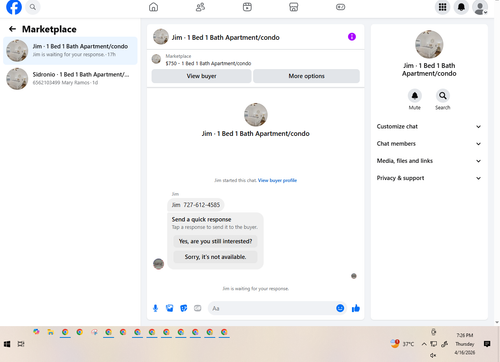The image size is (500, 362).
Task: Click the back arrow beside Marketplace
Action: [x=12, y=29]
